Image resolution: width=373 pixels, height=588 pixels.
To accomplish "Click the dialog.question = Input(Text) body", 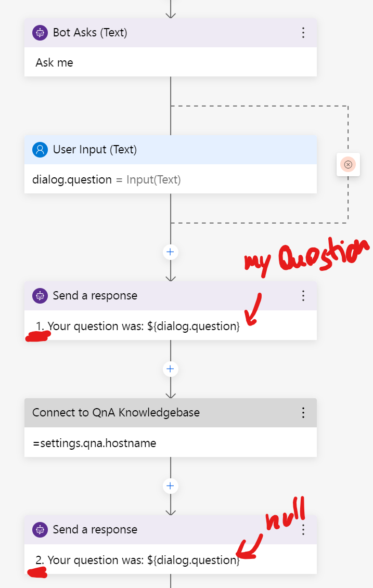I will 171,179.
